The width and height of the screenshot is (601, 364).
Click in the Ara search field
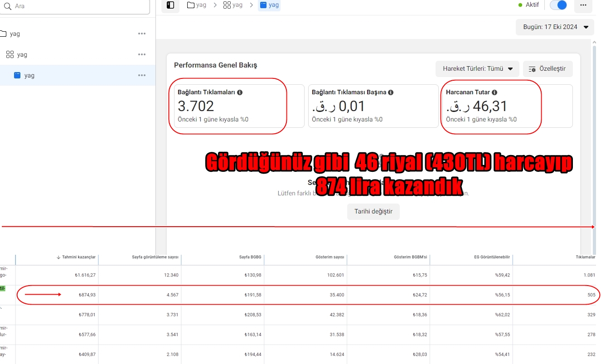click(x=75, y=6)
